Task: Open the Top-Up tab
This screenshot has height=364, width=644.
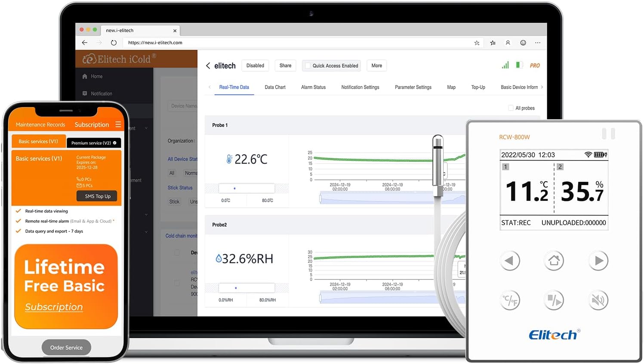Action: point(478,87)
